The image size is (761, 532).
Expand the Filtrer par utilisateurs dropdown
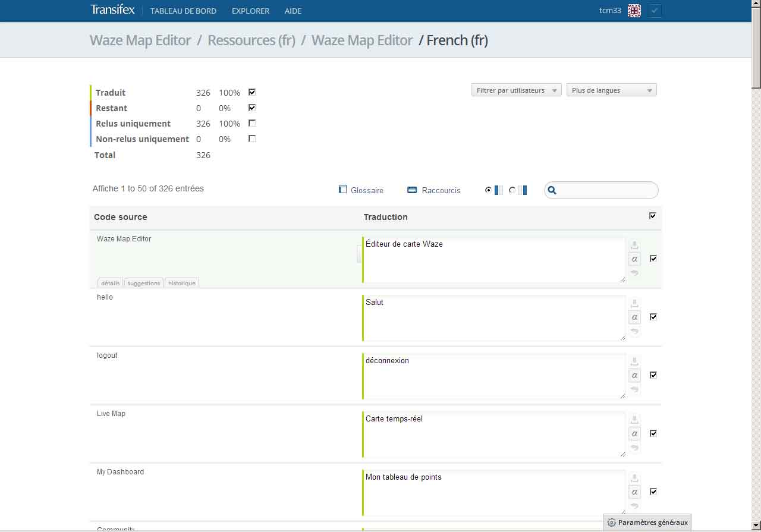(516, 90)
